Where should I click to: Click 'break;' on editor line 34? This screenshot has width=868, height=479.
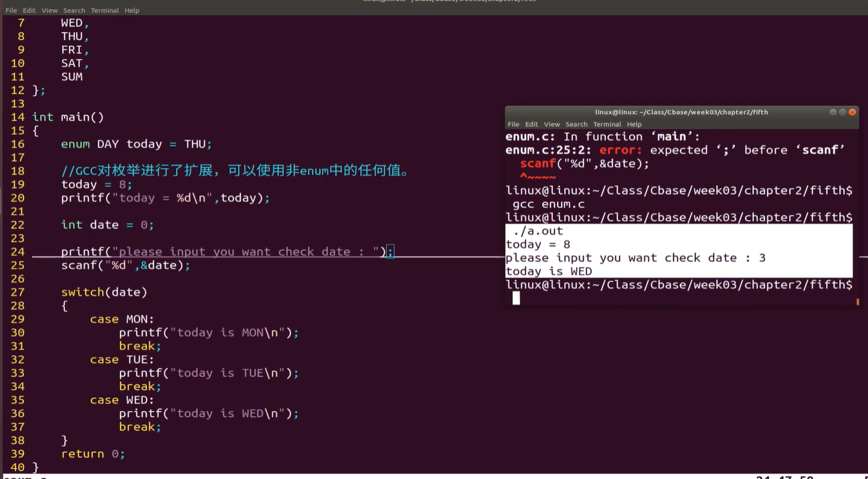tap(140, 386)
